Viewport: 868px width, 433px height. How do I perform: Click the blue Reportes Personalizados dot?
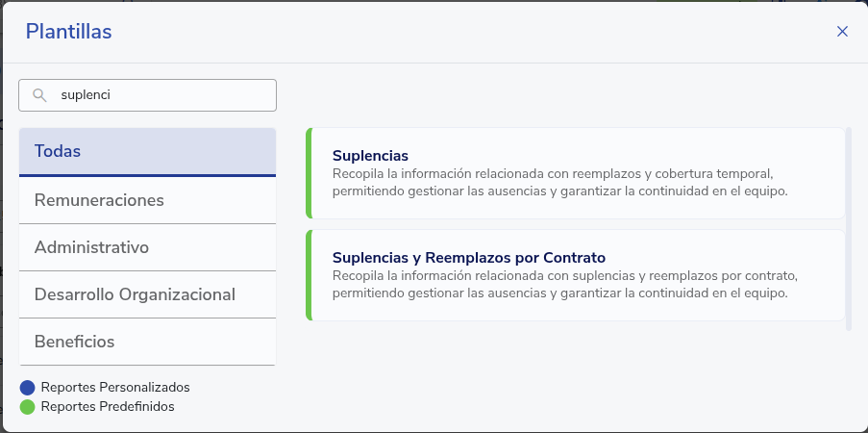click(27, 388)
